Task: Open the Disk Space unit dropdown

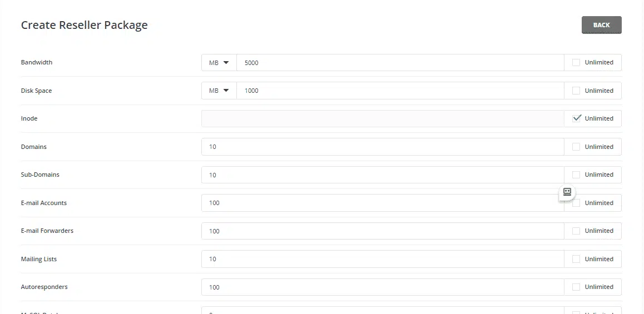Action: coord(219,91)
